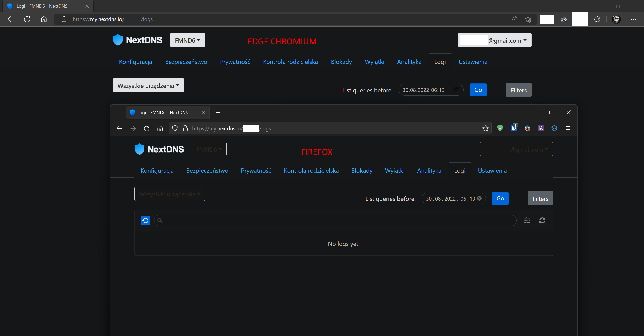Click the calendar icon next to Edge date field
The height and width of the screenshot is (336, 644).
point(457,90)
